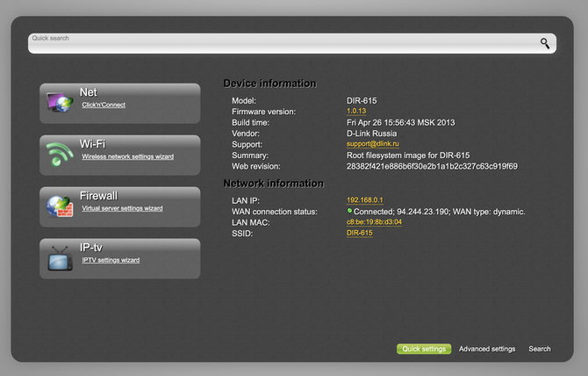Click the Web revision hash value

pos(432,166)
